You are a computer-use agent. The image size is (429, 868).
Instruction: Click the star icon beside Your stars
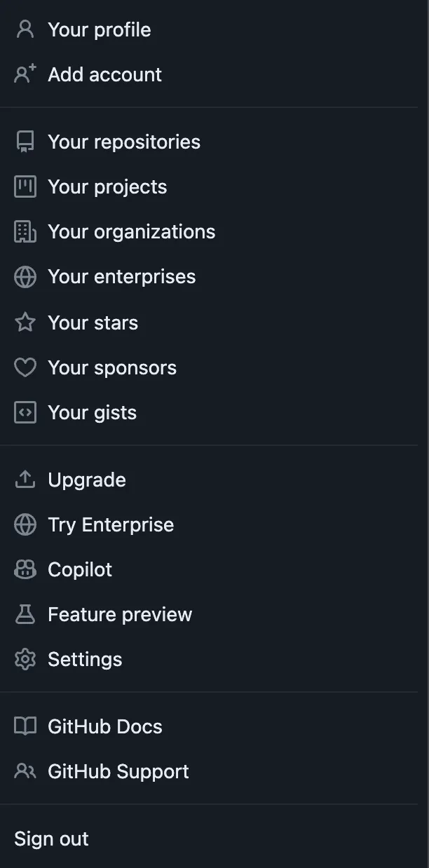(x=25, y=323)
